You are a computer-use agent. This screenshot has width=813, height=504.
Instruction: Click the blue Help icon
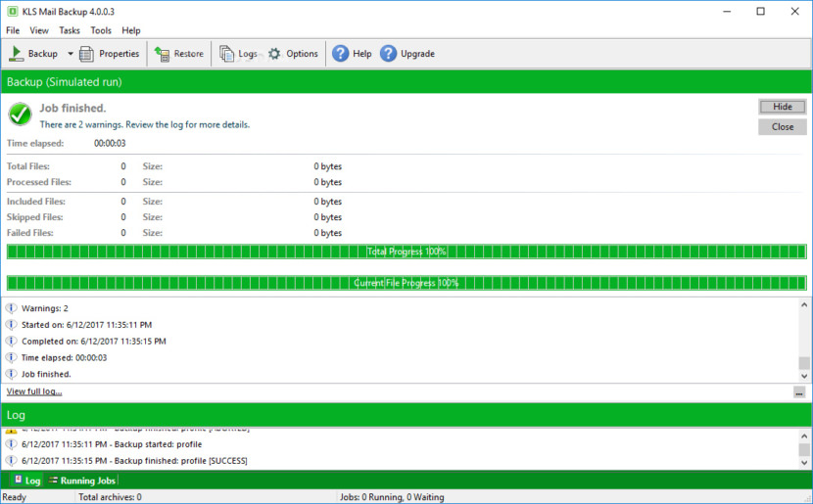(340, 54)
